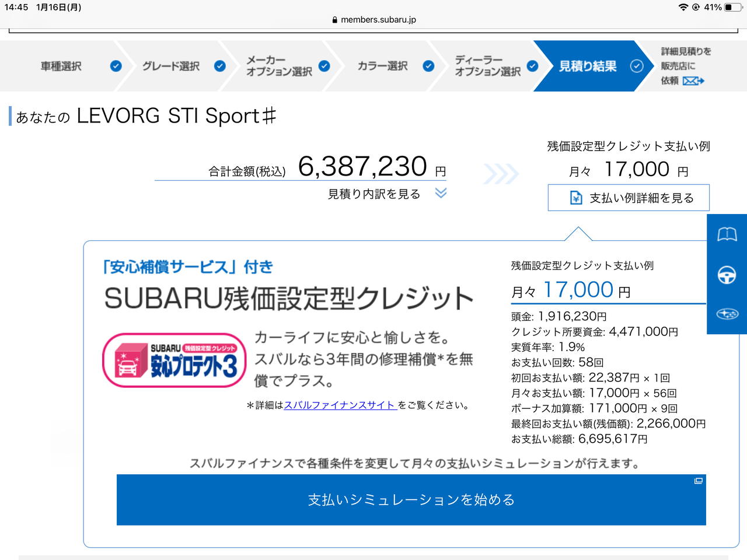Tap the lock icon in address bar
The image size is (747, 560).
[x=334, y=20]
